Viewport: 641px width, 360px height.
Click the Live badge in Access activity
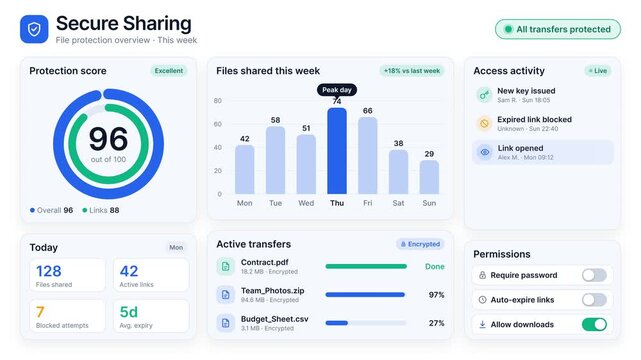point(598,71)
